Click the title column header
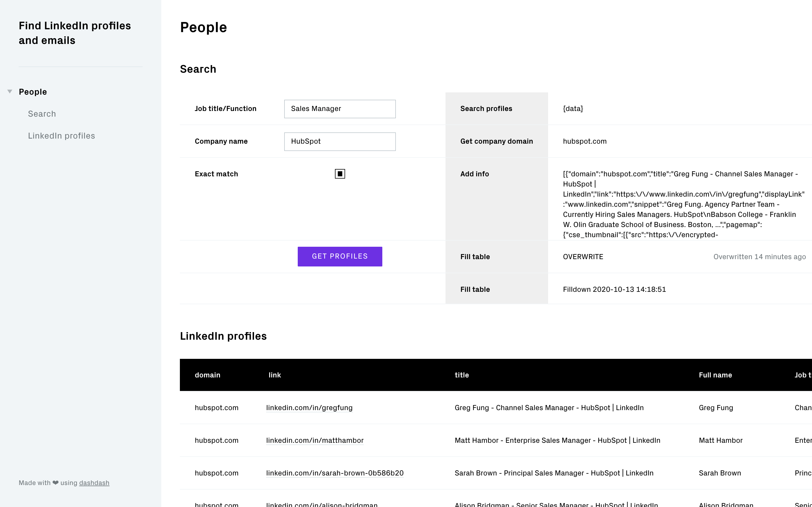The width and height of the screenshot is (812, 507). tap(461, 375)
